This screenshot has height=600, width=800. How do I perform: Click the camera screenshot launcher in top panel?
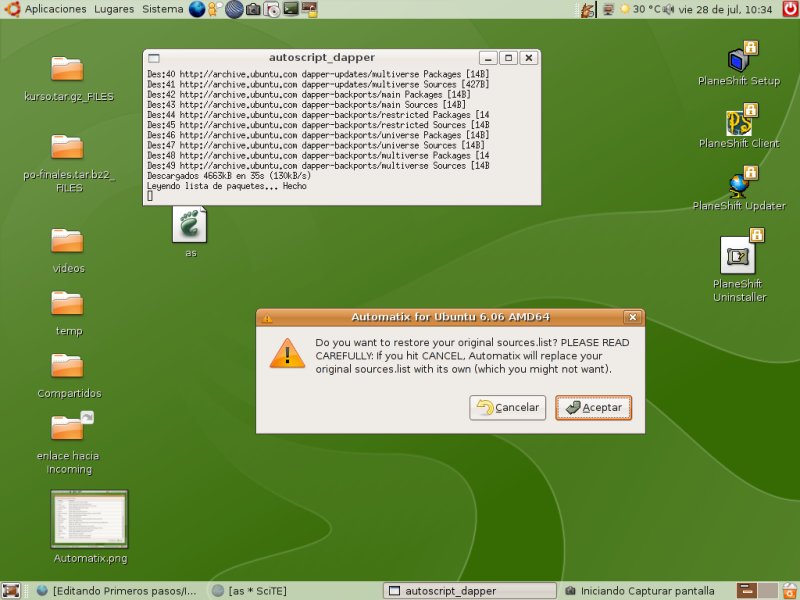click(253, 10)
